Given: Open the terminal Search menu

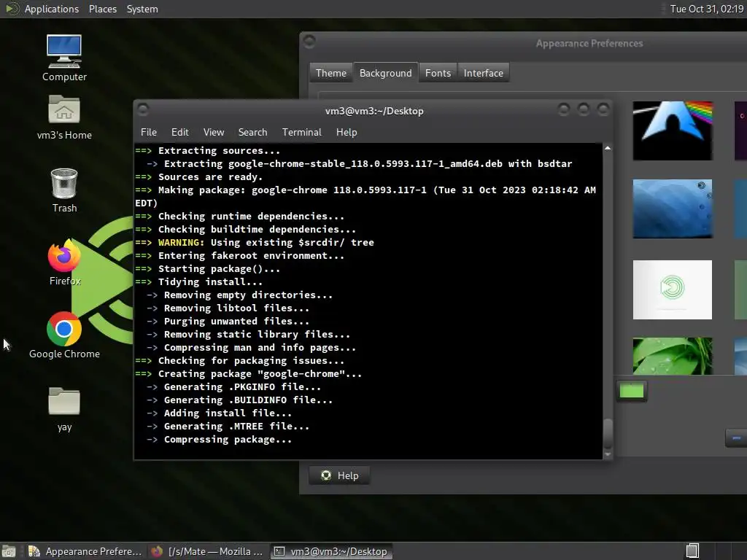Looking at the screenshot, I should tap(252, 133).
